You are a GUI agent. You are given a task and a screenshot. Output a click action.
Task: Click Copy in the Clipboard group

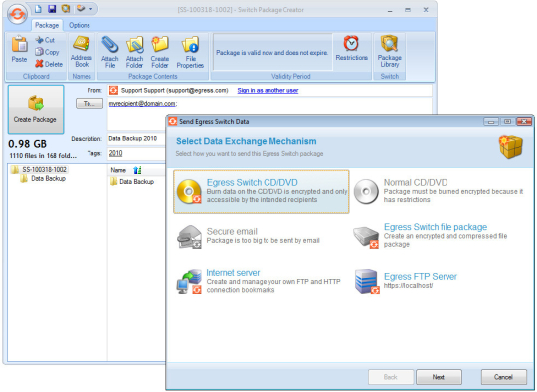47,52
